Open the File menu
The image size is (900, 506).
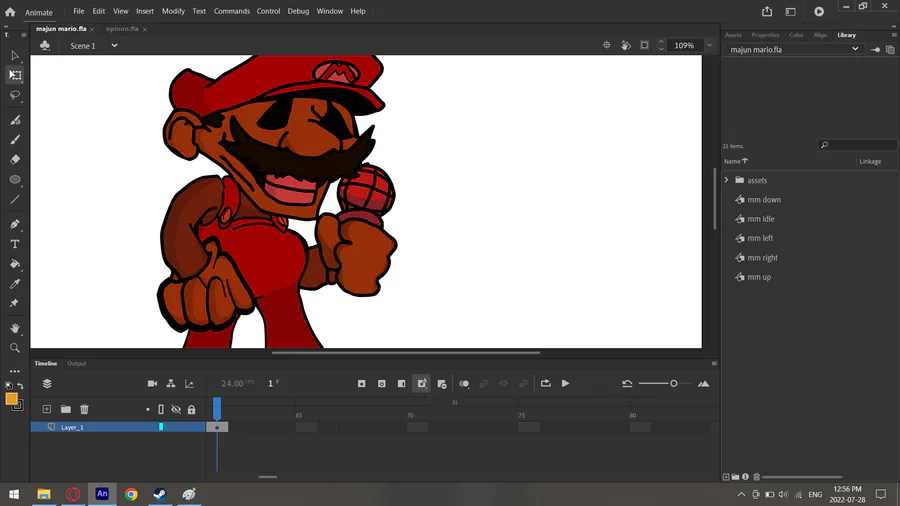[x=79, y=11]
